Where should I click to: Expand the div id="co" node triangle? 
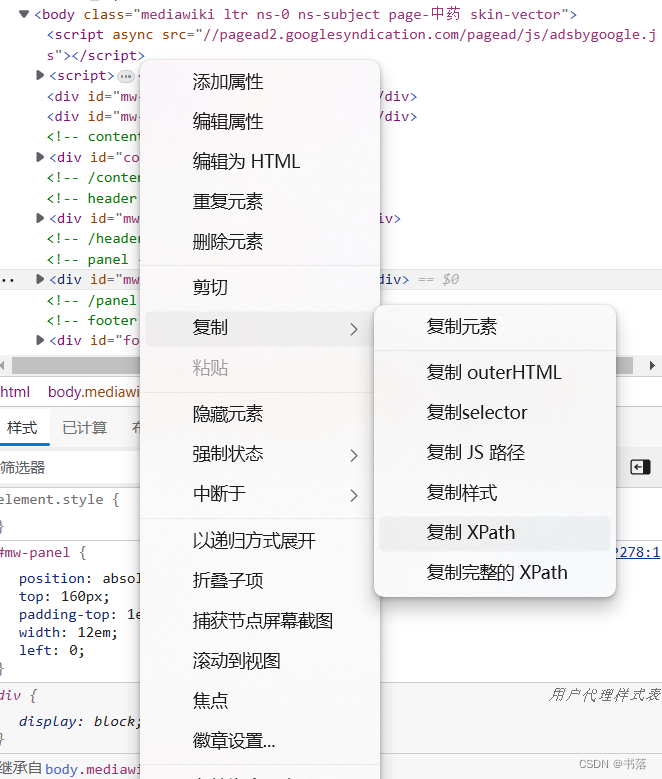pos(40,157)
